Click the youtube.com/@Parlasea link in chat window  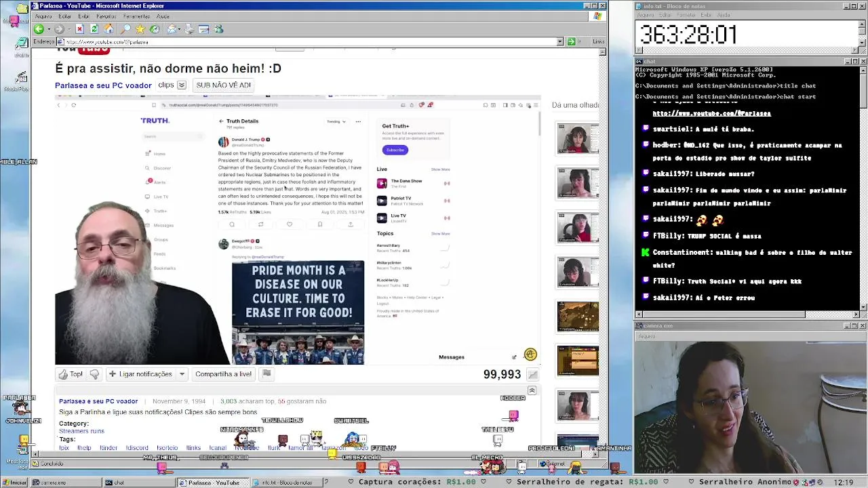click(x=711, y=113)
